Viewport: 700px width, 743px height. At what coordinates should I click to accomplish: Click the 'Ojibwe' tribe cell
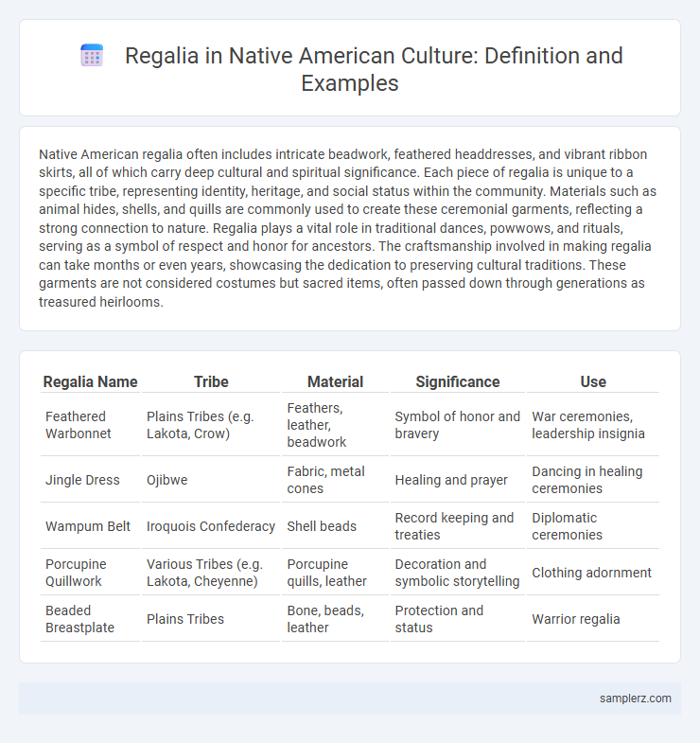(x=211, y=480)
